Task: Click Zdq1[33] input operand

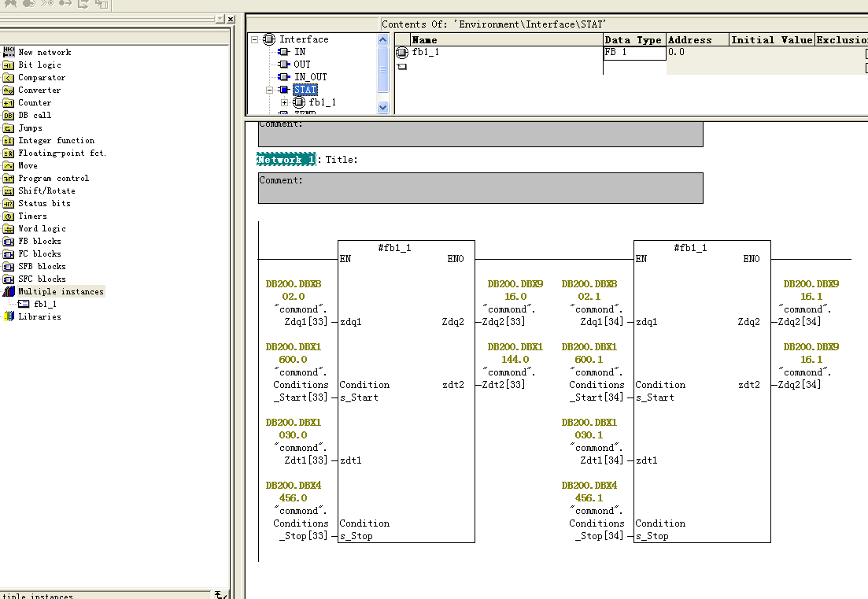Action: 305,322
